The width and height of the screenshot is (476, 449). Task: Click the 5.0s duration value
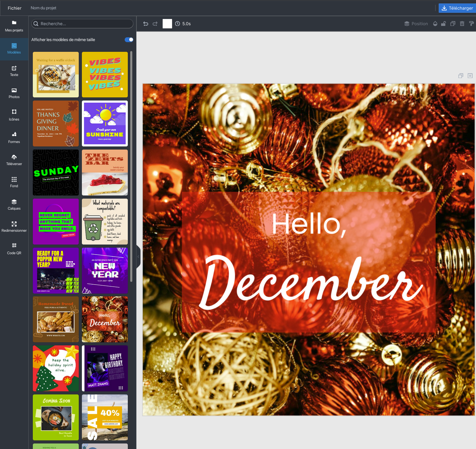tap(187, 24)
